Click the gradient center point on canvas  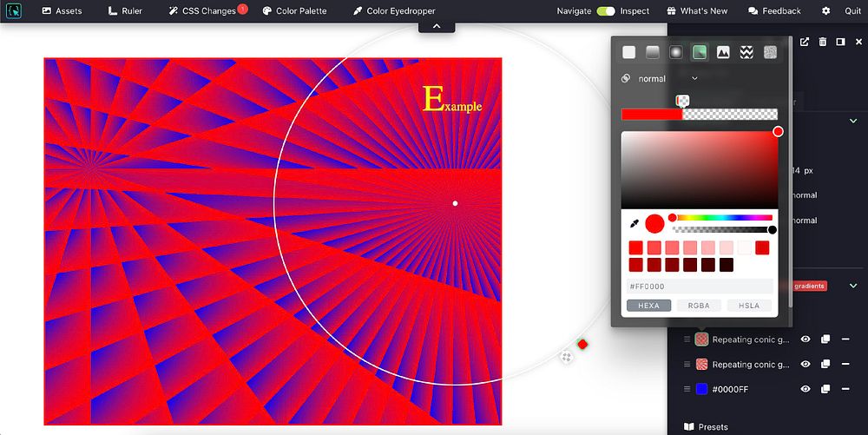[455, 203]
